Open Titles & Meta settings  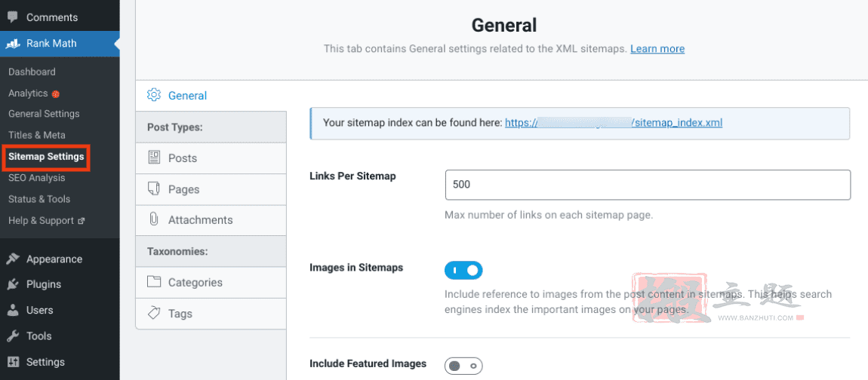(36, 135)
